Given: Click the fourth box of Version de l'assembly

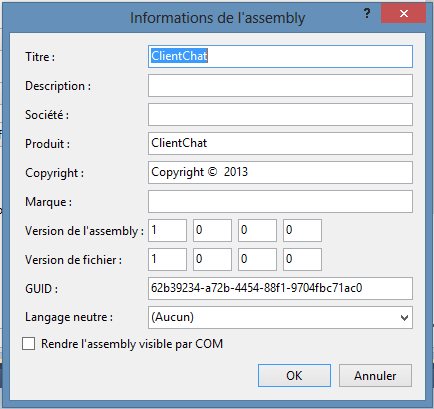Looking at the screenshot, I should pos(302,230).
